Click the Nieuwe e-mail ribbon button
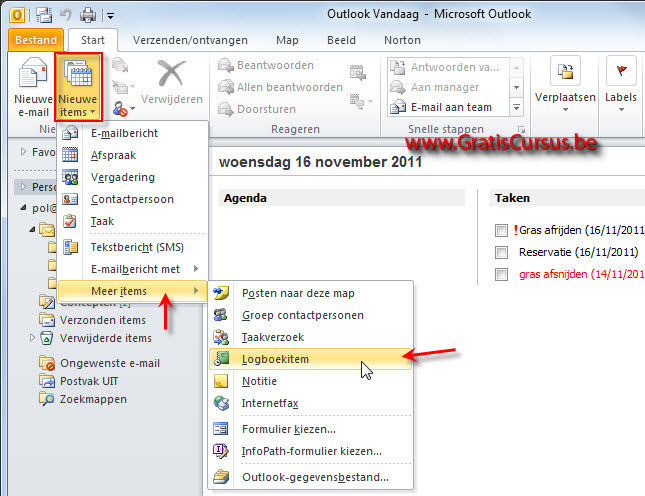 [33, 88]
